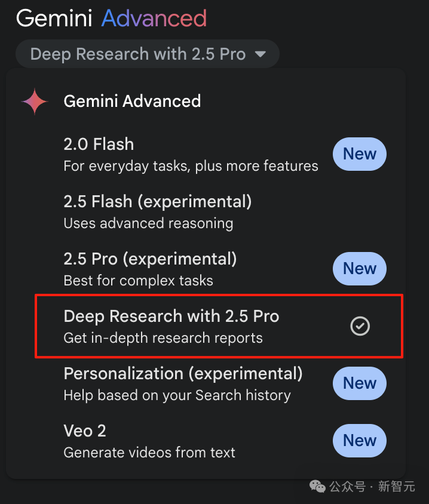Screen dimensions: 429x504
Task: Expand the model selector dropdown arrow
Action: pyautogui.click(x=260, y=54)
